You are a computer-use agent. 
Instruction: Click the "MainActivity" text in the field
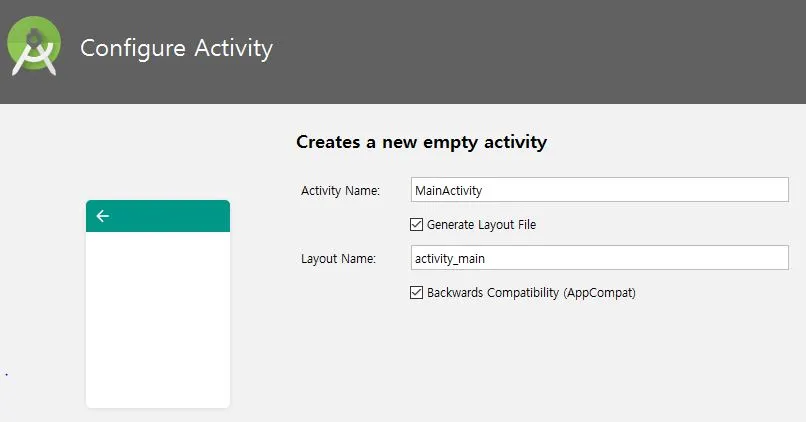pyautogui.click(x=448, y=191)
